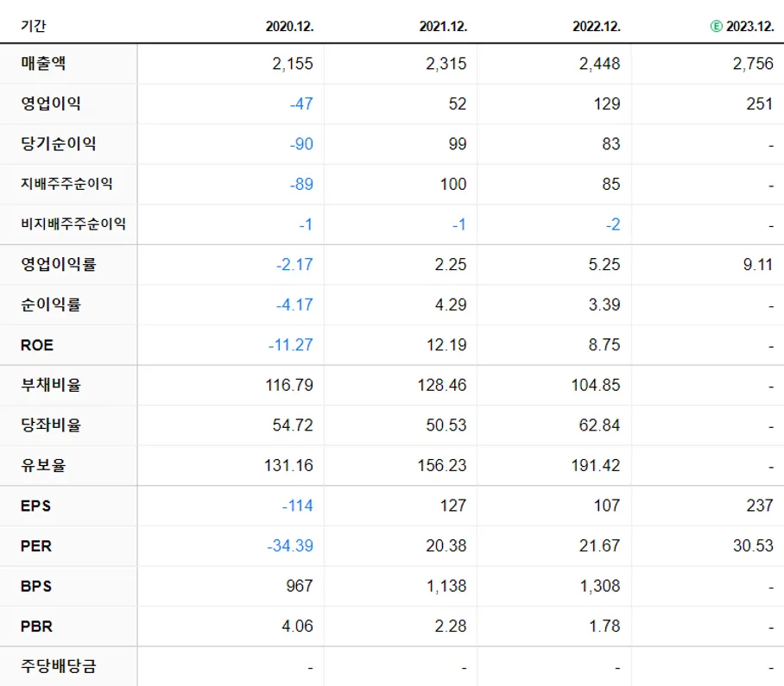Select 당기순이익 value 83
Viewport: 784px width, 686px height.
(611, 144)
